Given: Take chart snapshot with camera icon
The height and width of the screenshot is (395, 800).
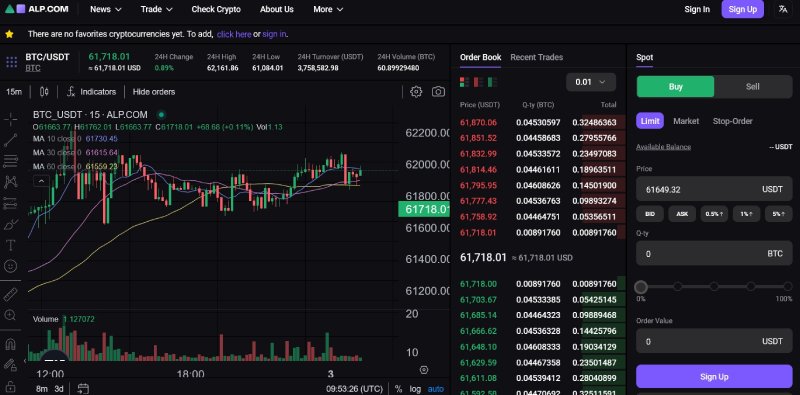Looking at the screenshot, I should pyautogui.click(x=438, y=92).
